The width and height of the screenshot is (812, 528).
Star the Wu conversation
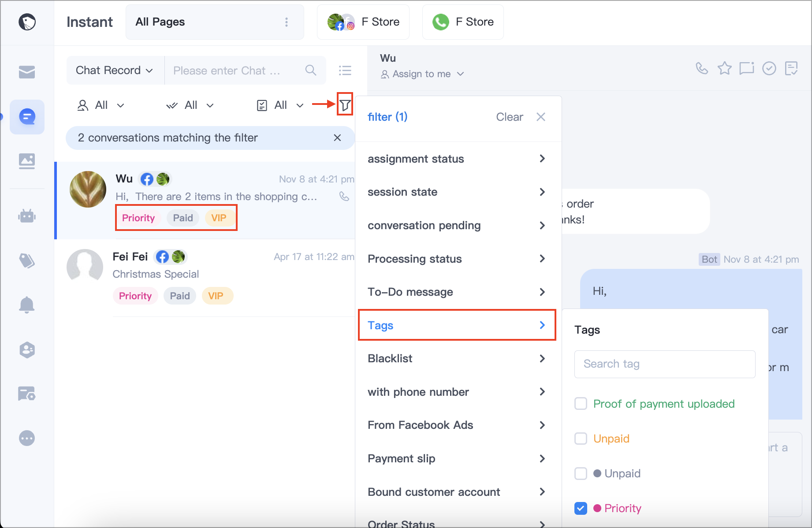pyautogui.click(x=724, y=68)
